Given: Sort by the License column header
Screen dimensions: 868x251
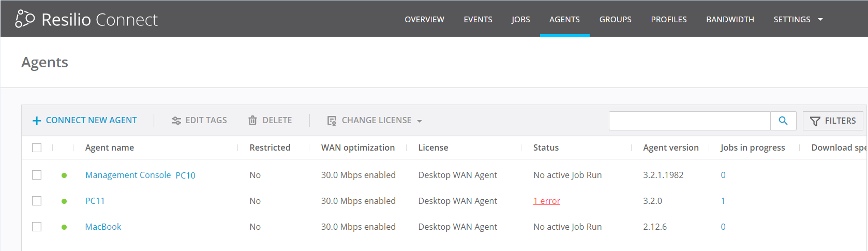Looking at the screenshot, I should [433, 147].
